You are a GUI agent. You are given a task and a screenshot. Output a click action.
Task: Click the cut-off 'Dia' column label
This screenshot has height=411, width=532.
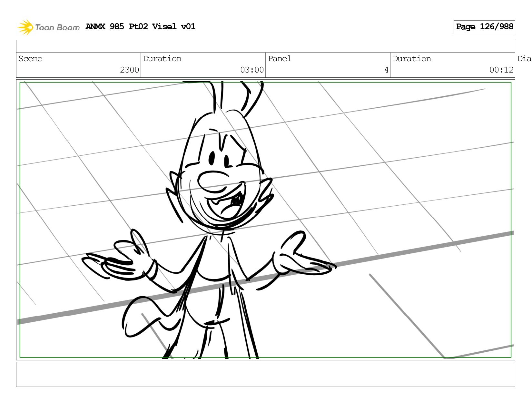524,59
